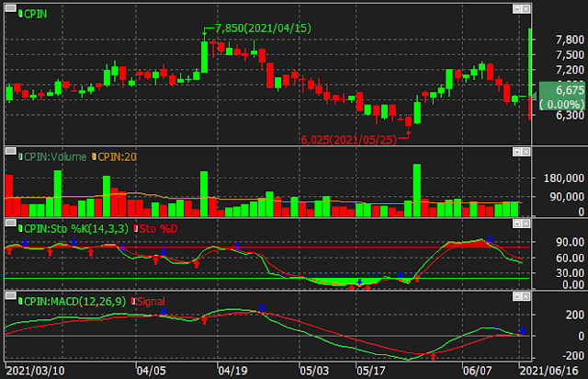Close the MACD pane
Screen dimensions: 588x379
point(526,296)
